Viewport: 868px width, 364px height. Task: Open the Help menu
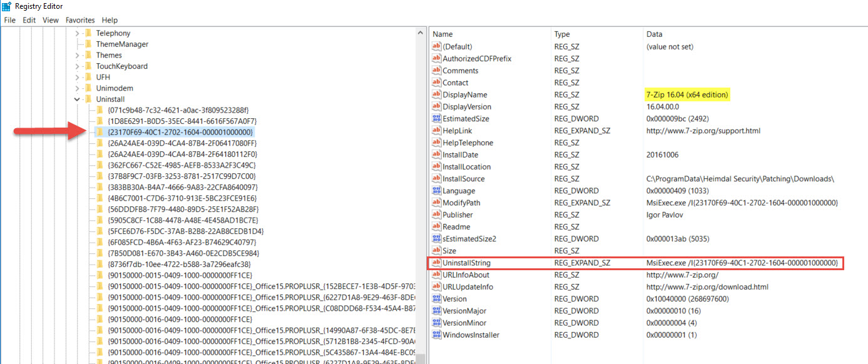[110, 20]
